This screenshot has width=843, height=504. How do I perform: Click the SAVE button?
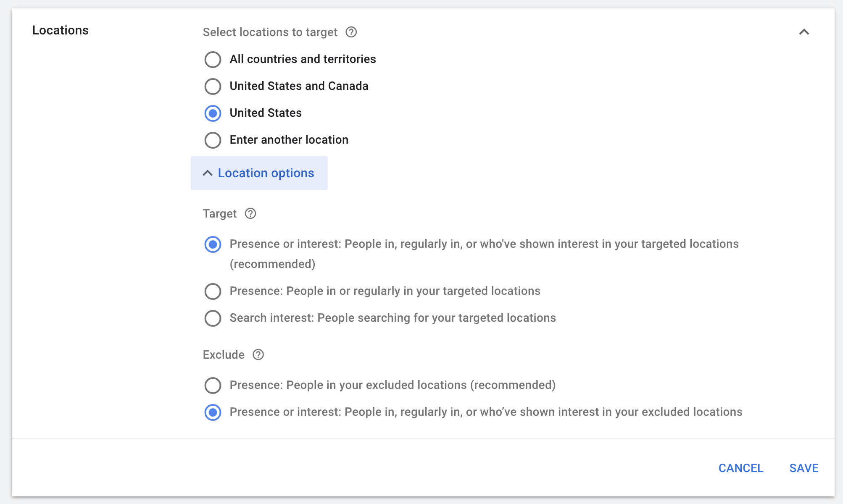[x=804, y=468]
